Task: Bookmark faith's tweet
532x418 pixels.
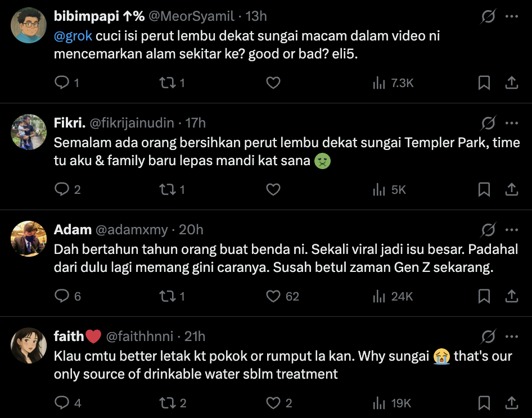Action: [x=484, y=403]
